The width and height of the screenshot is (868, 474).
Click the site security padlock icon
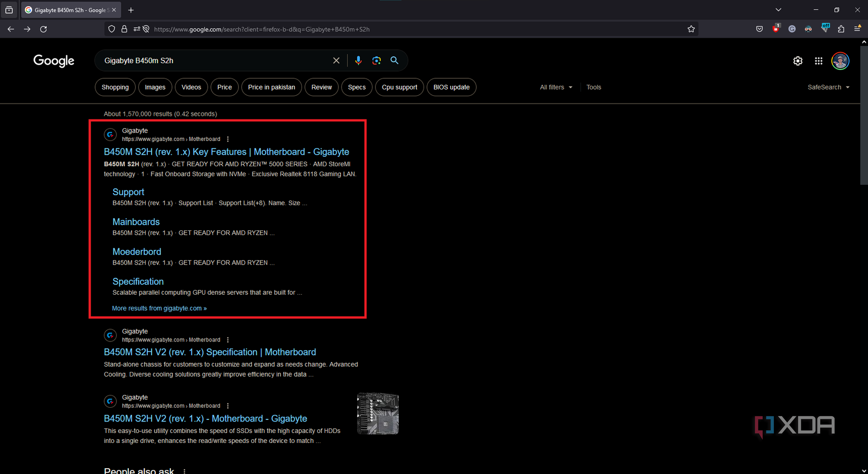pos(124,29)
